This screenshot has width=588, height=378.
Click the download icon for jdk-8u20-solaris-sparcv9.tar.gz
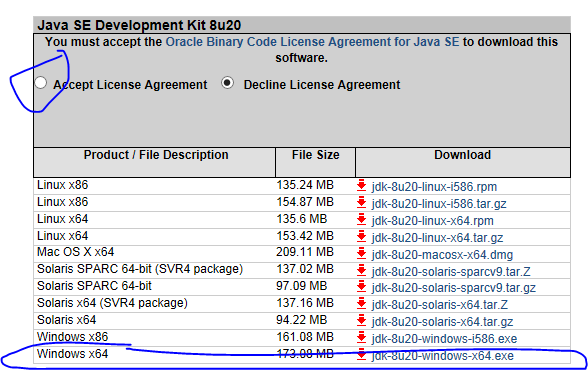coord(362,287)
